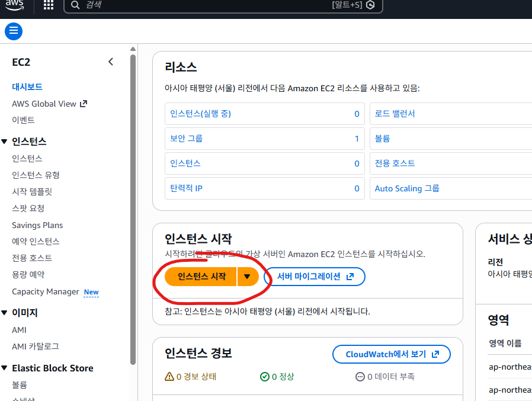Click the search magnifier icon

click(x=75, y=5)
